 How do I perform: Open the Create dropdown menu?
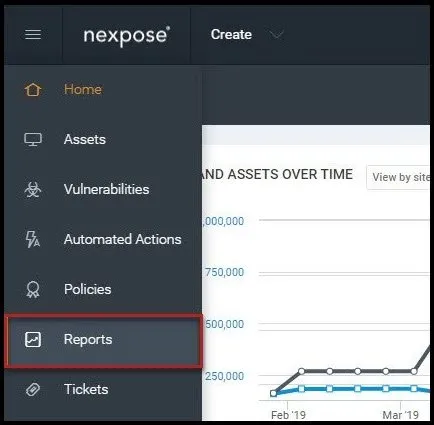pyautogui.click(x=231, y=34)
